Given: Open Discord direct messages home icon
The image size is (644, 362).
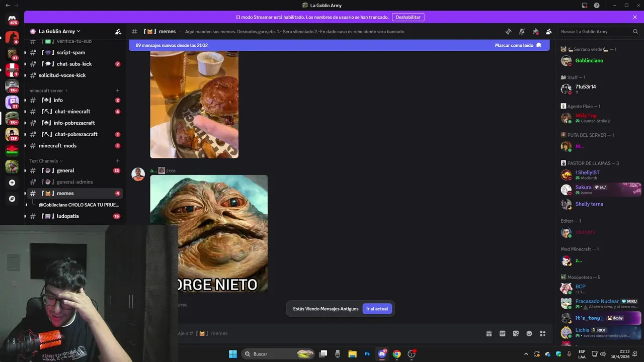Looking at the screenshot, I should pyautogui.click(x=12, y=20).
